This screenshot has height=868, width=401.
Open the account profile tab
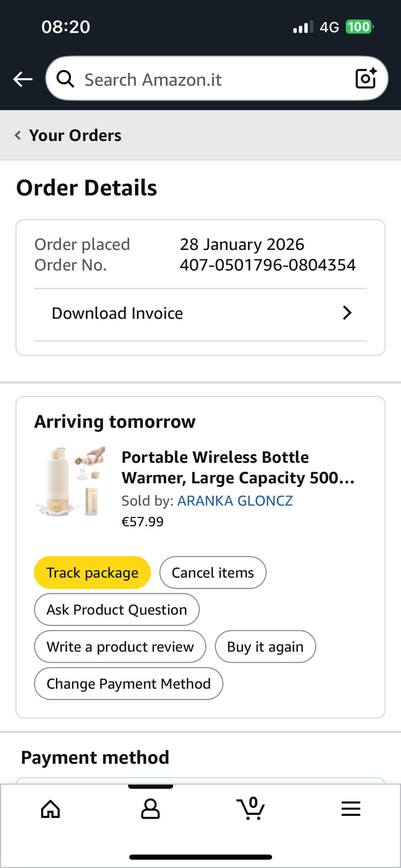pos(150,809)
